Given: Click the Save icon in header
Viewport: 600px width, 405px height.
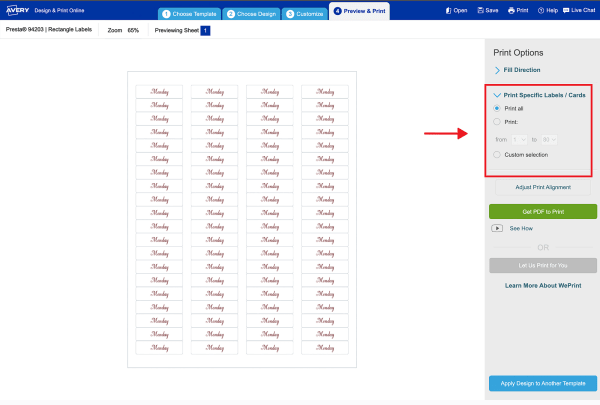Looking at the screenshot, I should tap(486, 10).
